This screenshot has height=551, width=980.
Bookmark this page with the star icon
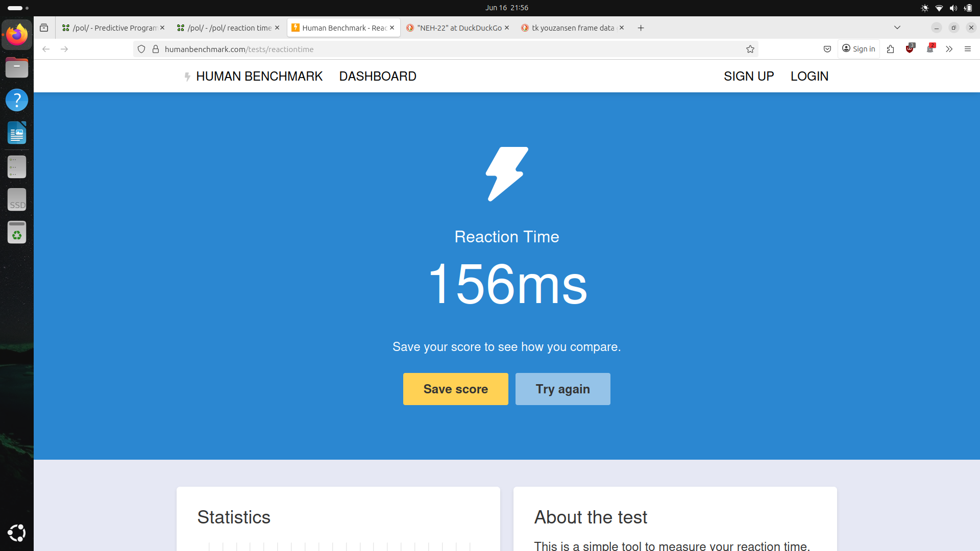pos(750,49)
